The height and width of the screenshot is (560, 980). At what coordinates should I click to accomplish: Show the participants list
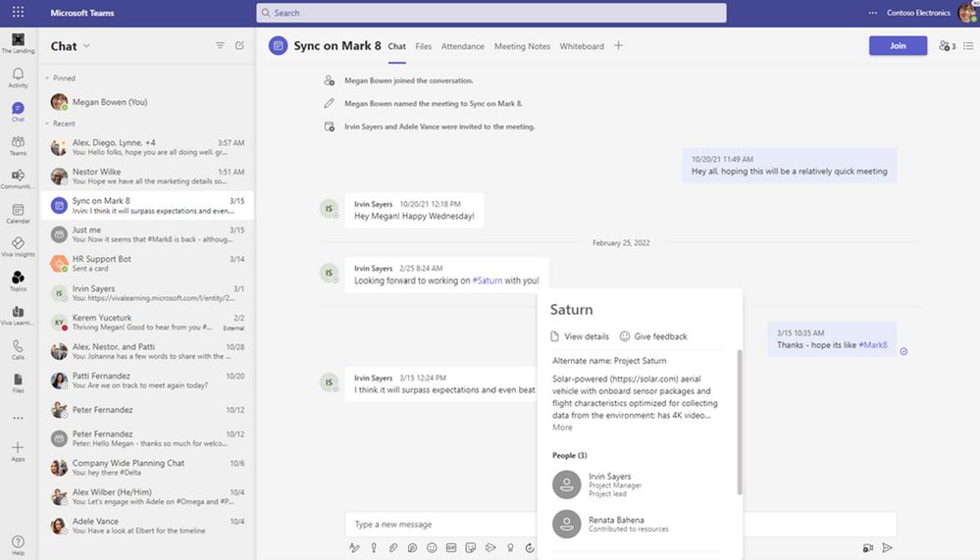[947, 46]
